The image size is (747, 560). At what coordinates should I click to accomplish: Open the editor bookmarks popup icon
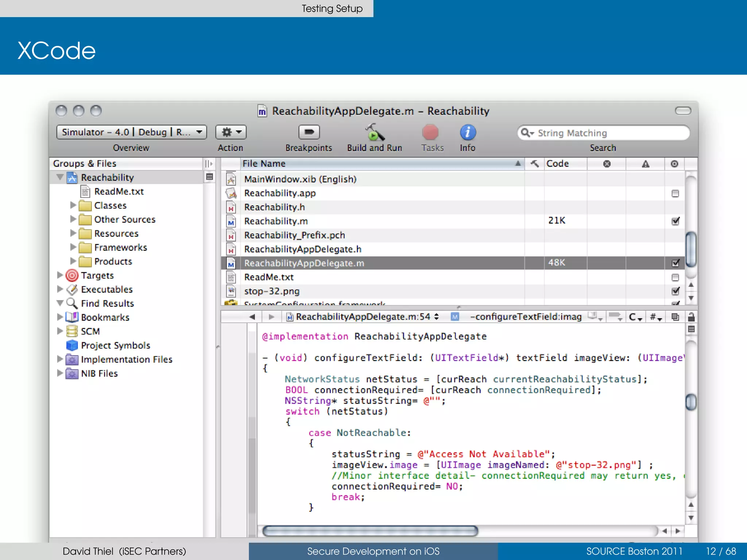(x=595, y=317)
